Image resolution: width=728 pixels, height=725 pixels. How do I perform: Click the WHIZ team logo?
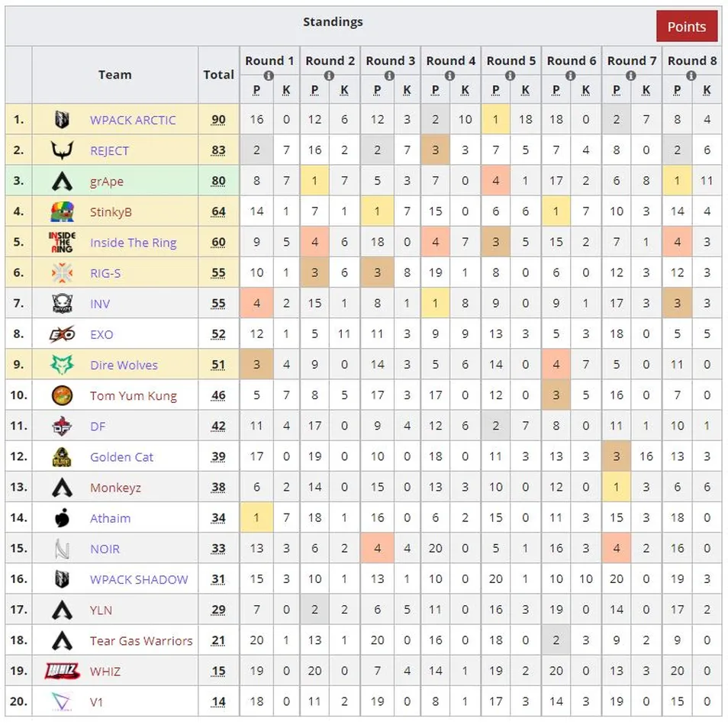(62, 671)
